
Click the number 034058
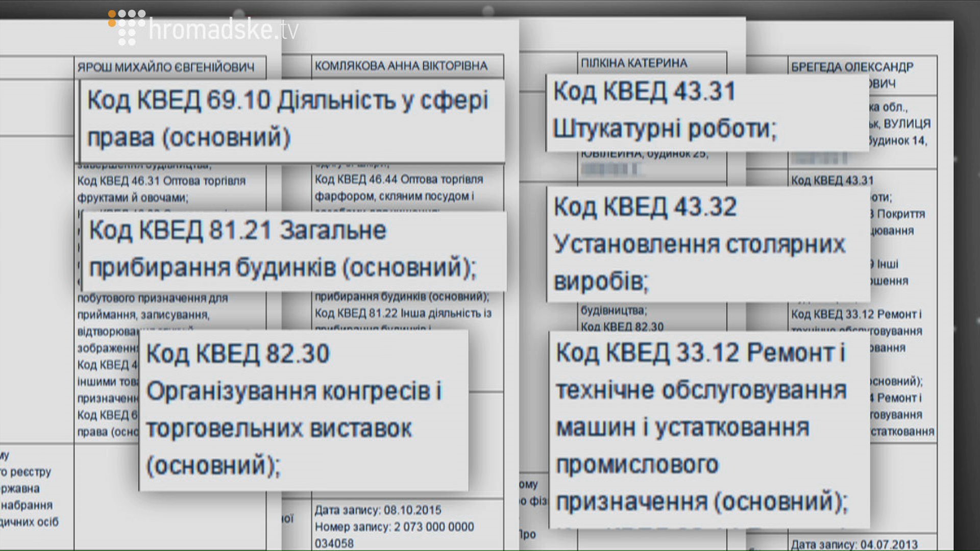[334, 544]
